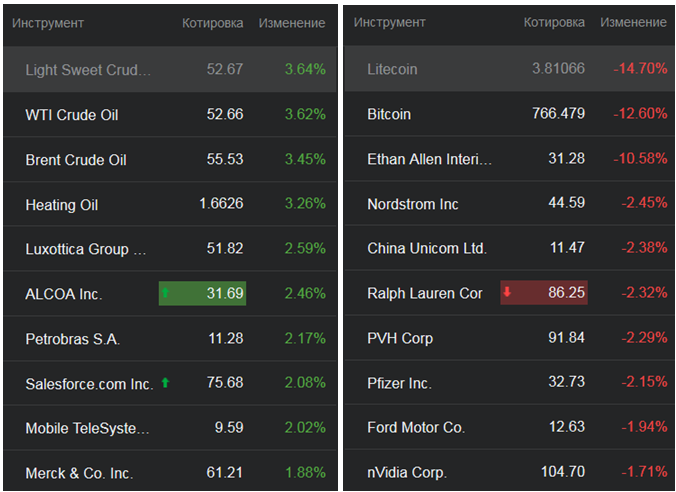The image size is (676, 492).
Task: Click green up arrow beside ALCOA quote
Action: (x=166, y=293)
